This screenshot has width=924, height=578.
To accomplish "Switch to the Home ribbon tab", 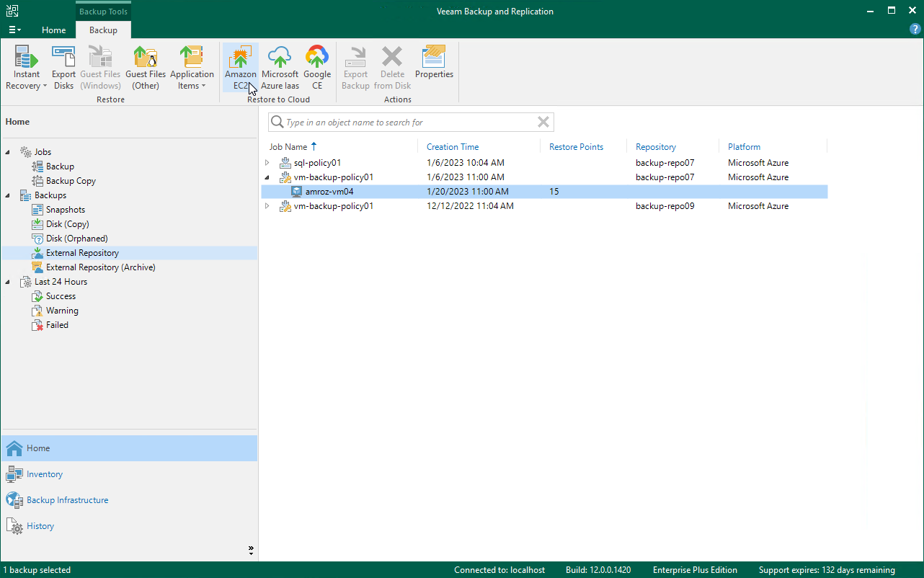I will tap(53, 30).
